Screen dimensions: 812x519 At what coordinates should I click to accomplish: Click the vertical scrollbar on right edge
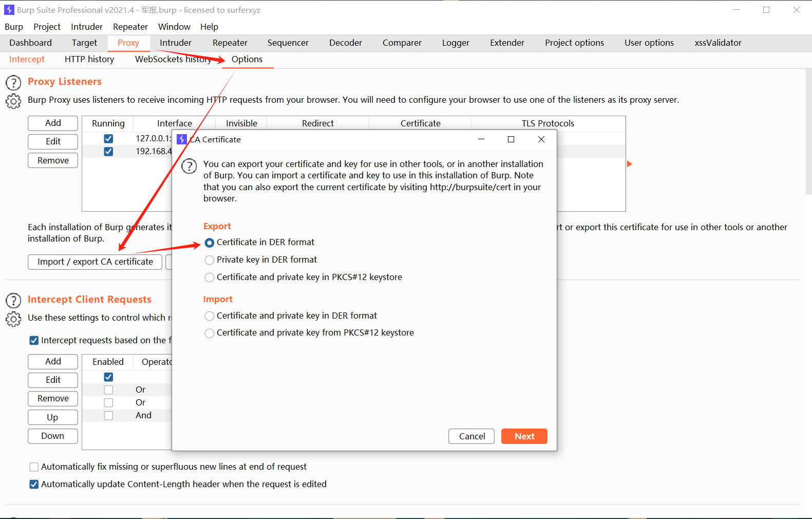pyautogui.click(x=808, y=132)
